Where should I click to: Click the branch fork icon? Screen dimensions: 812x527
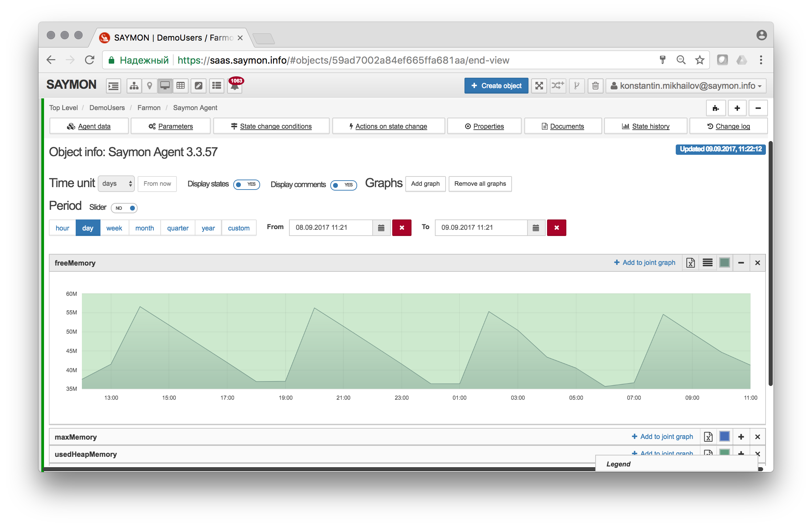[x=577, y=86]
